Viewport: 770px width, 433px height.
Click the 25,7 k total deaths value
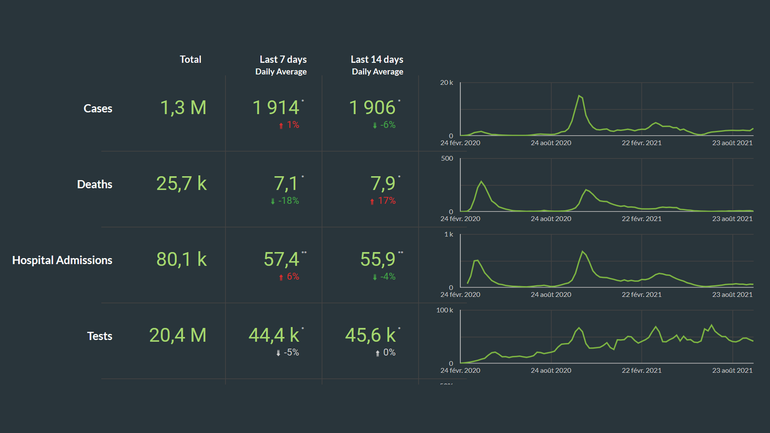(x=181, y=184)
